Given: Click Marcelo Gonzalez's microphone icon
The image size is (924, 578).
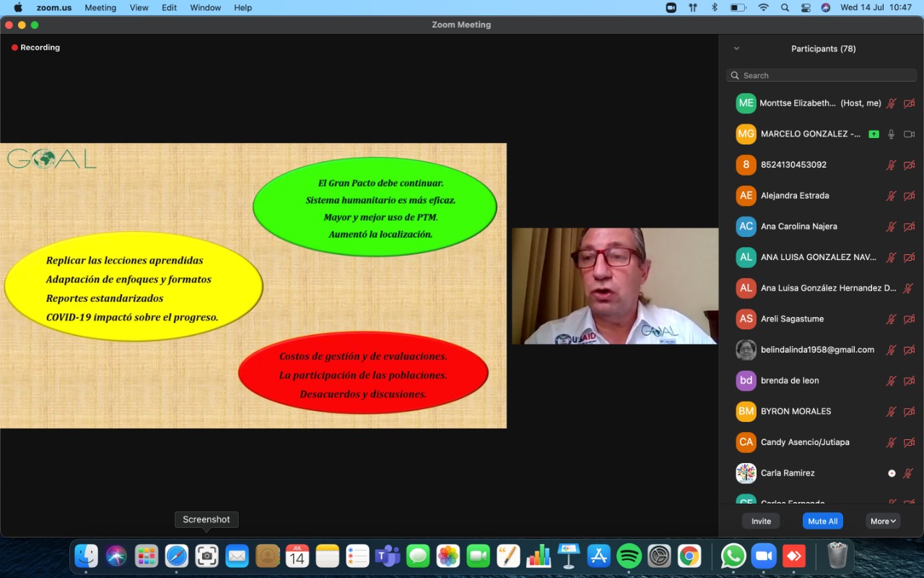Looking at the screenshot, I should [892, 134].
